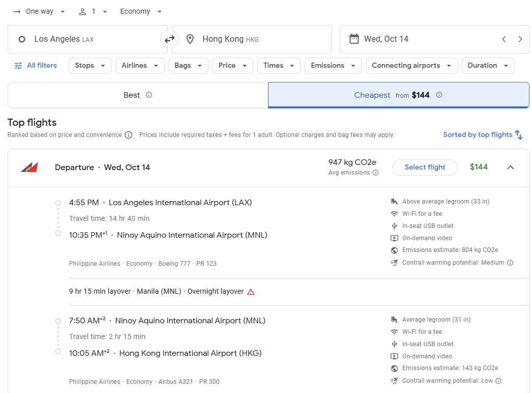Image resolution: width=532 pixels, height=393 pixels.
Task: Edit the Los Angeles origin field
Action: (88, 39)
